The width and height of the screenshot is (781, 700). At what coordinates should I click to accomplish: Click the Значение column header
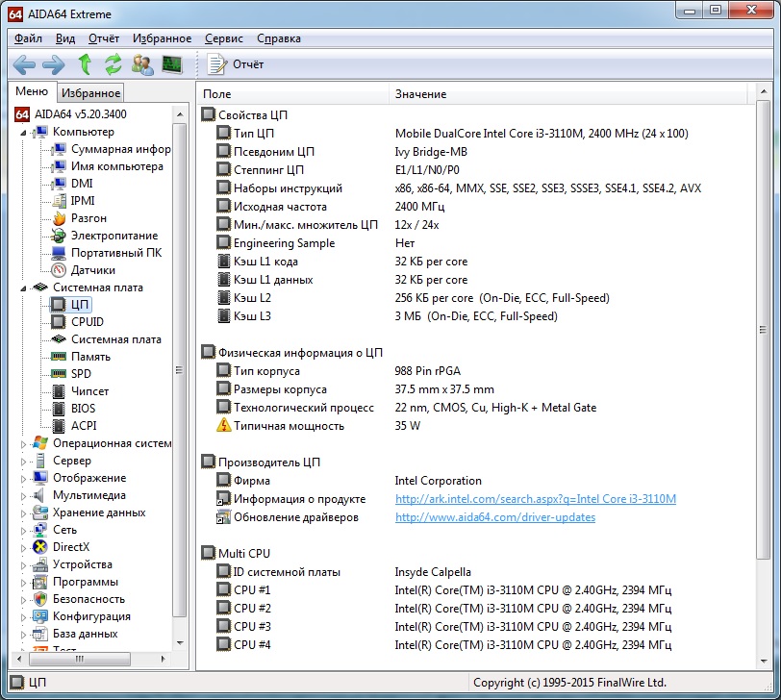click(568, 94)
